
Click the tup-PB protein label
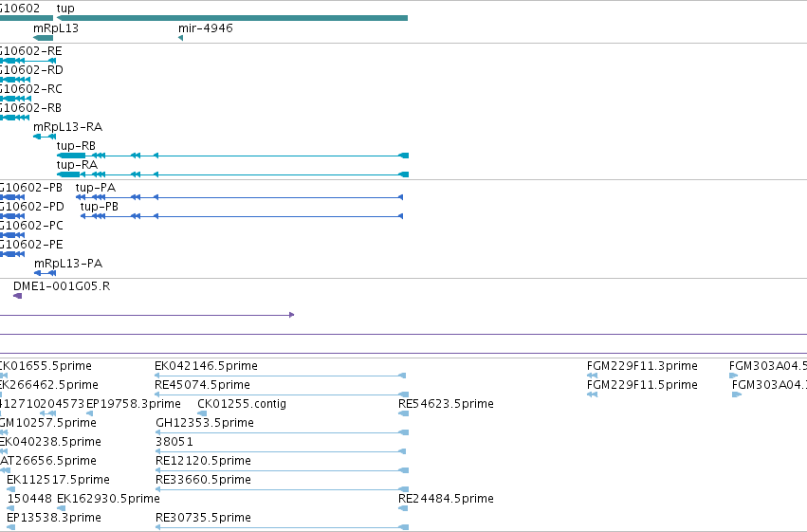[100, 207]
